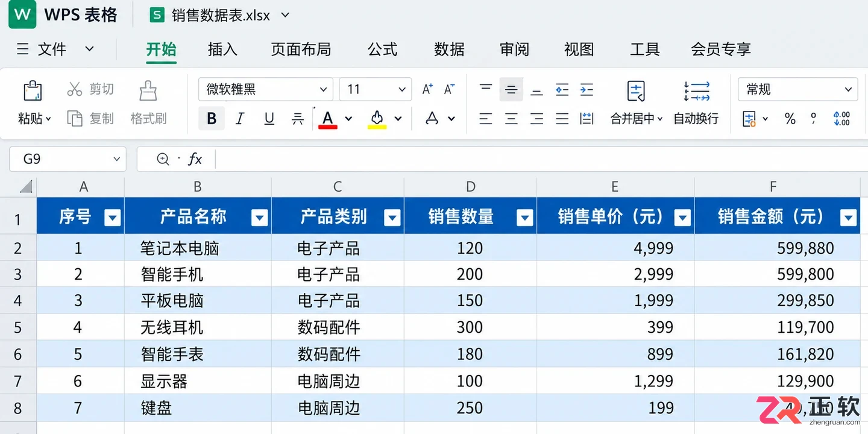The width and height of the screenshot is (868, 434).
Task: Click the decrease indent icon
Action: (x=562, y=89)
